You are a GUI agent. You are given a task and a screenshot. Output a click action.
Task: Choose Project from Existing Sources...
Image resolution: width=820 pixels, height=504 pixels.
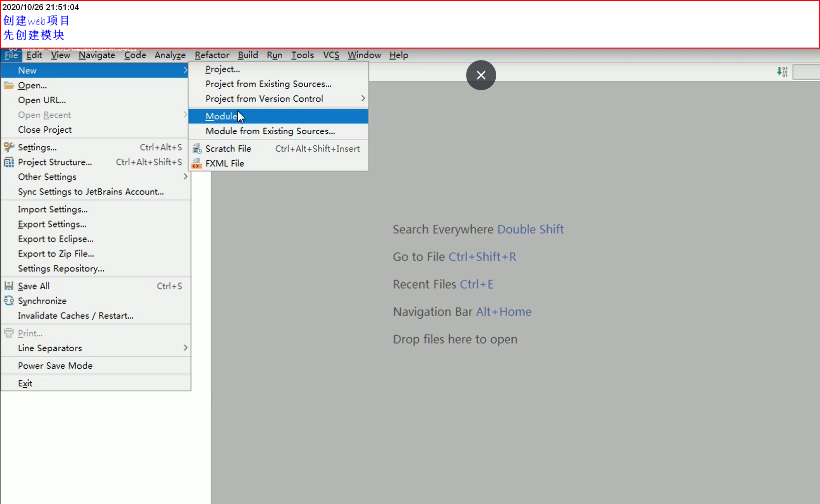(278, 84)
